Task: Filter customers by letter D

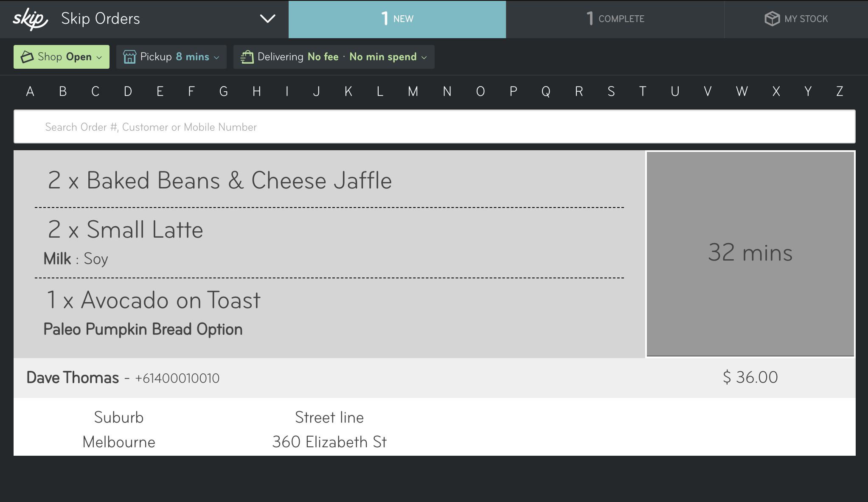Action: [x=128, y=91]
